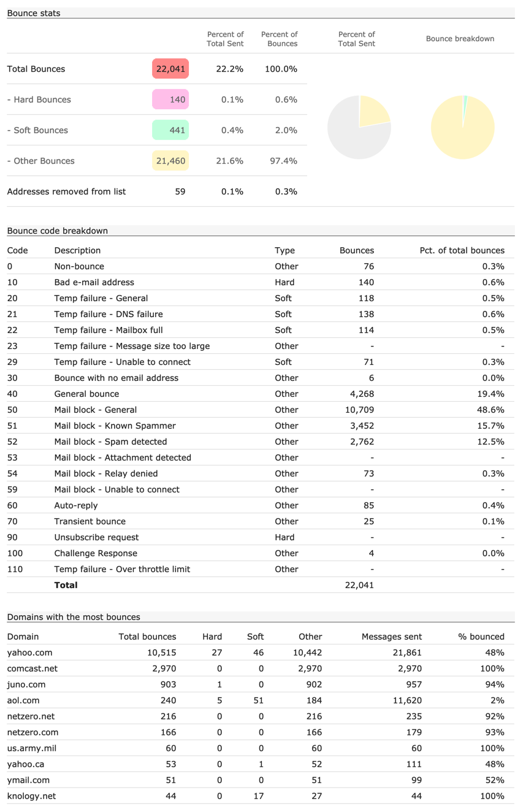Click the Bounce code breakdown section heading
Screen dimensions: 523x812
click(x=57, y=231)
